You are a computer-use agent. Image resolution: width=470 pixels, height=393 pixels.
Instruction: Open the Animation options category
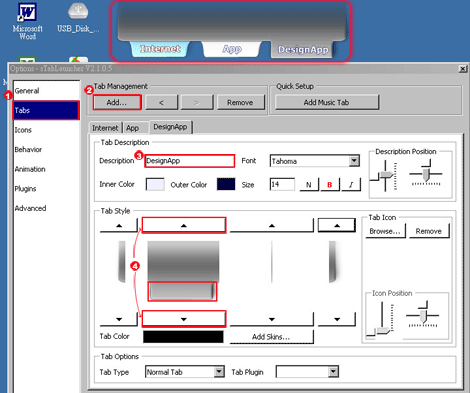(x=46, y=169)
